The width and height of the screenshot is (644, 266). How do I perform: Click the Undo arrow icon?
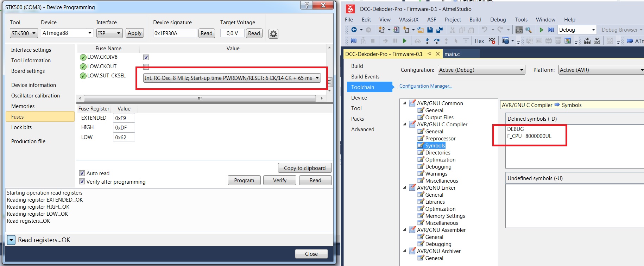click(x=485, y=30)
